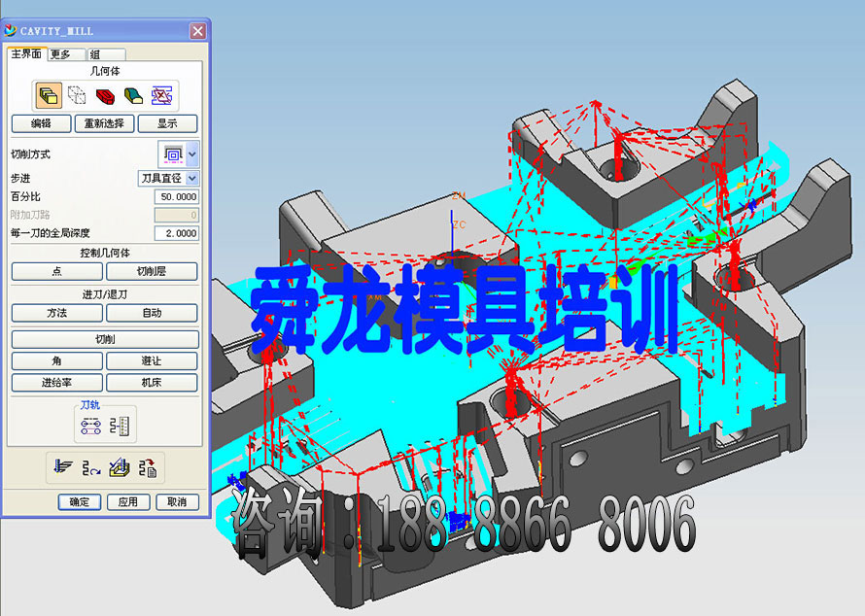865x616 pixels.
Task: Click the tool path list icon
Action: click(x=122, y=425)
